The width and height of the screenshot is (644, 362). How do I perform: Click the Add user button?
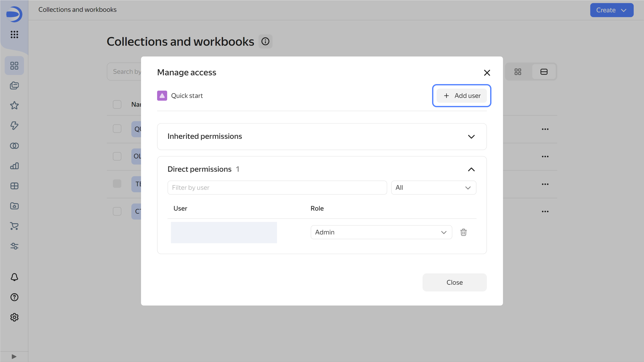(462, 96)
